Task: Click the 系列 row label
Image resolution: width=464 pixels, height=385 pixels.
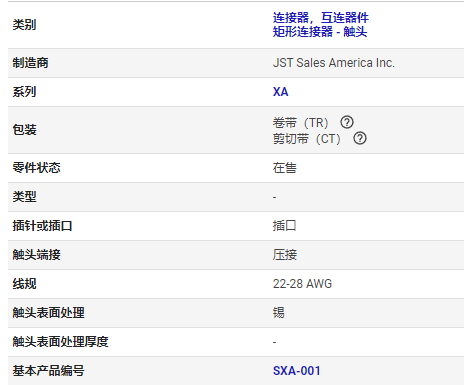Action: point(24,92)
